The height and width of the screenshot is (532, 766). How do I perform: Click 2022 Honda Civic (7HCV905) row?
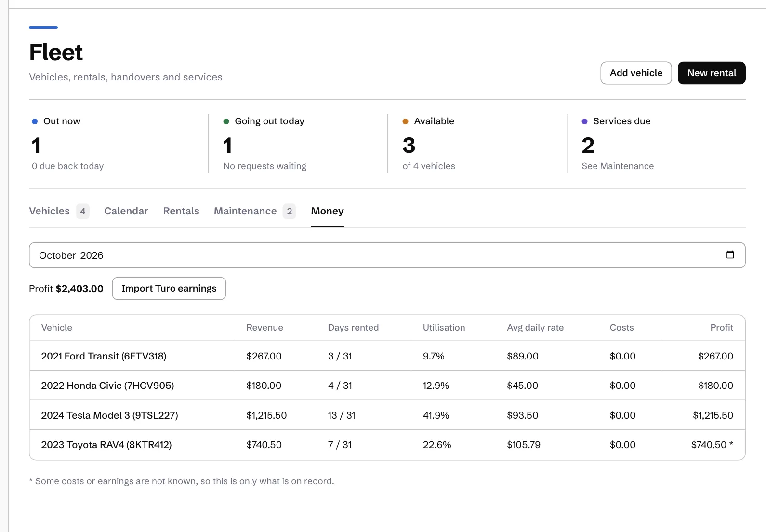pyautogui.click(x=387, y=386)
